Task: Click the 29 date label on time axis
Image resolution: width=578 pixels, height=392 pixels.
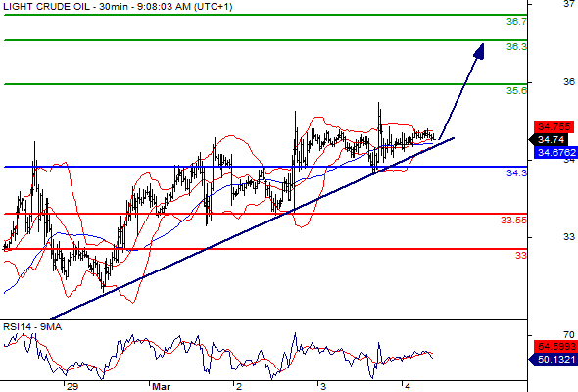Action: pyautogui.click(x=72, y=387)
